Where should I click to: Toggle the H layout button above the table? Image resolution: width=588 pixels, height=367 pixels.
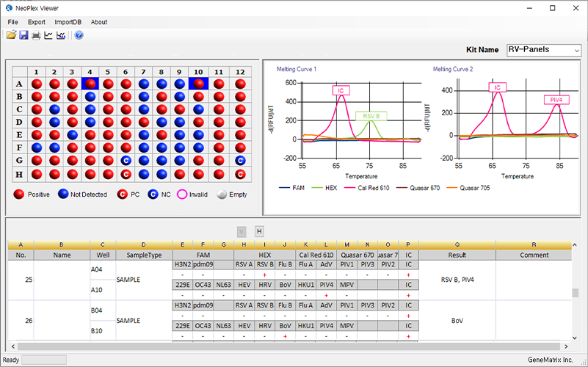pos(258,231)
